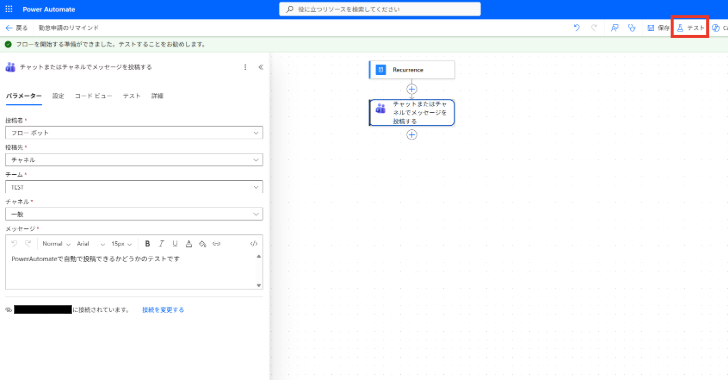Open the app launcher grid icon

point(9,9)
